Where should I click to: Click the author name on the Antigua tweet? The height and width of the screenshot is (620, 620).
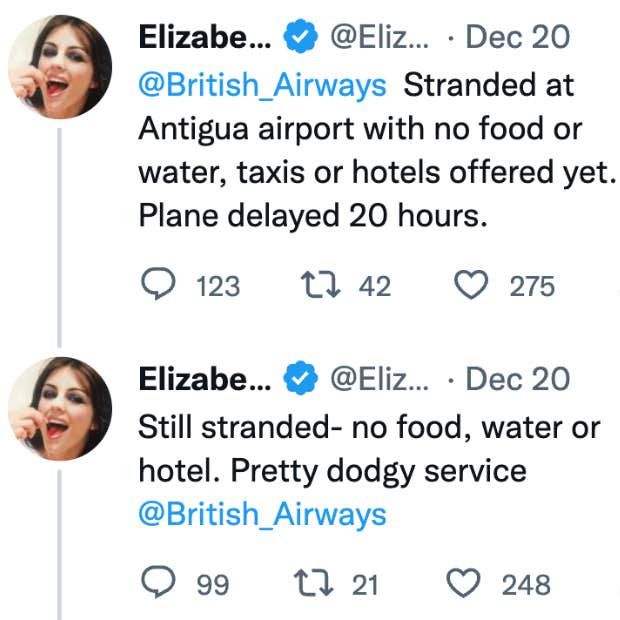click(x=204, y=39)
